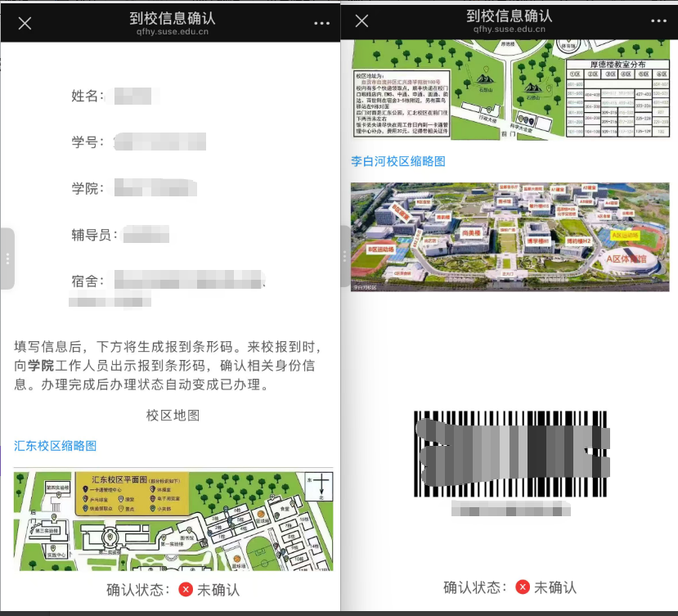Click qfhy.suse.edu.cn address on left page
The width and height of the screenshot is (678, 616).
(x=173, y=32)
